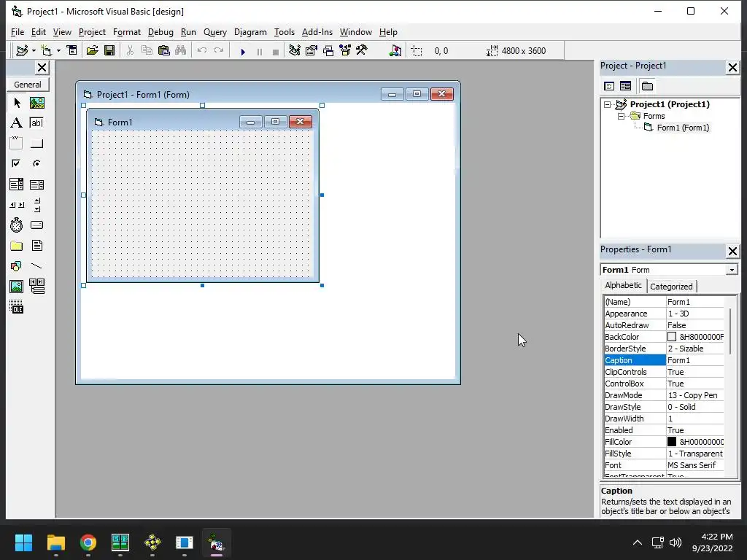Click the BackColor color swatch
The width and height of the screenshot is (747, 560).
click(672, 337)
